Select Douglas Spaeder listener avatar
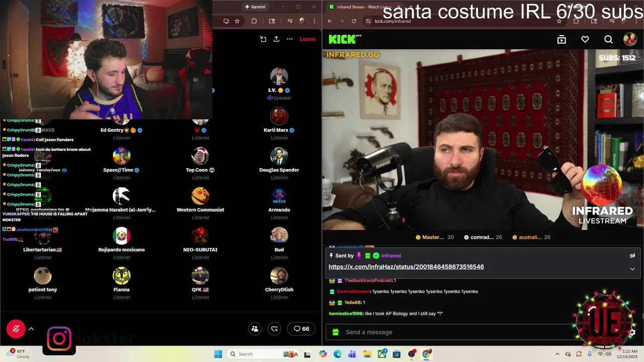 pos(279,156)
